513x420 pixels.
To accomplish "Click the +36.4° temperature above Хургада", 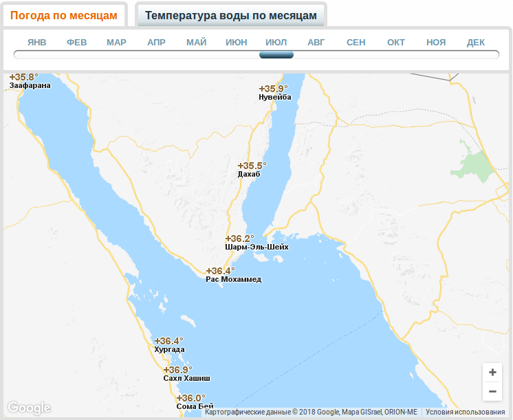I will [x=168, y=341].
